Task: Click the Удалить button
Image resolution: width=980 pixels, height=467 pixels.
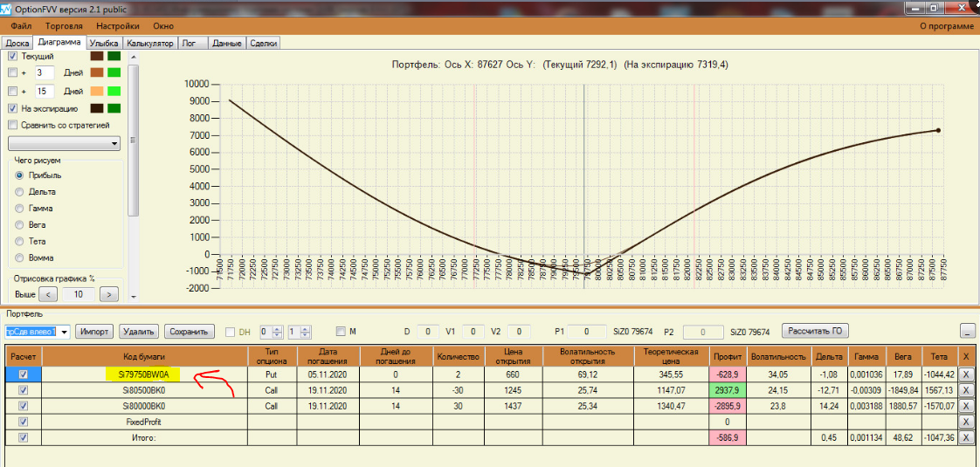Action: point(140,332)
